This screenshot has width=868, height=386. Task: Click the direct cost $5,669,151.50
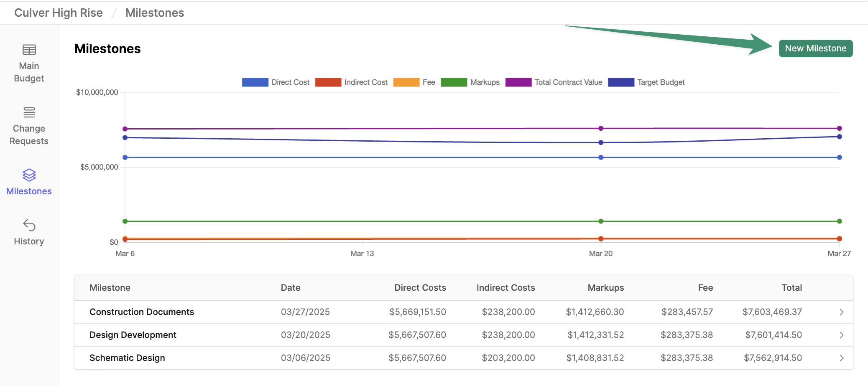tap(418, 312)
